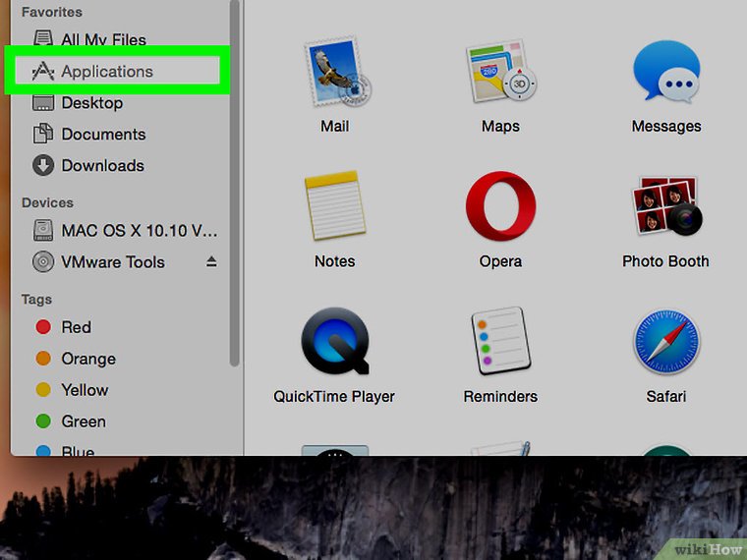The image size is (747, 560).
Task: Go to Desktop folder in sidebar
Action: [x=91, y=103]
